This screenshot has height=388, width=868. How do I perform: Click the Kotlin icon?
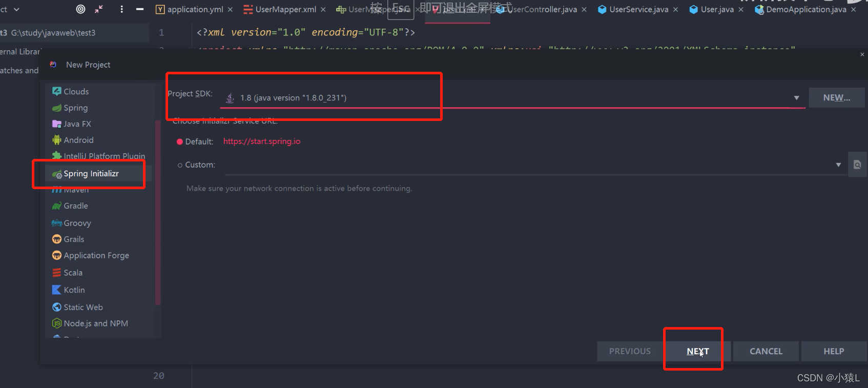pyautogui.click(x=57, y=290)
